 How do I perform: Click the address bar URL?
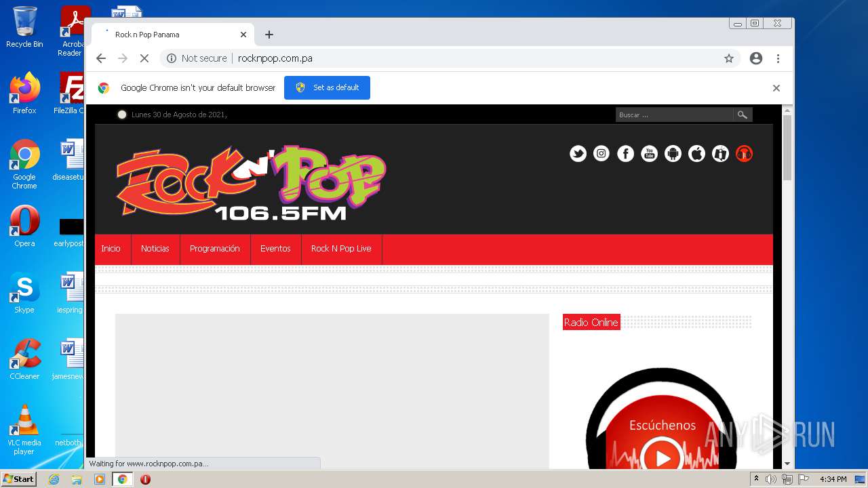coord(275,58)
